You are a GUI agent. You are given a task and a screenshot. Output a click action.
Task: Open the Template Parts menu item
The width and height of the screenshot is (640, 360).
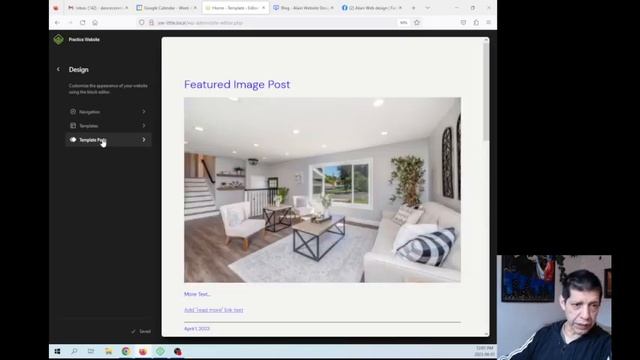point(109,140)
